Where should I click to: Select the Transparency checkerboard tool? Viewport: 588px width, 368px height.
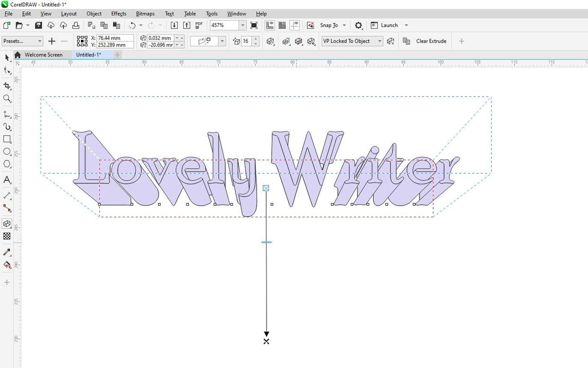[7, 236]
